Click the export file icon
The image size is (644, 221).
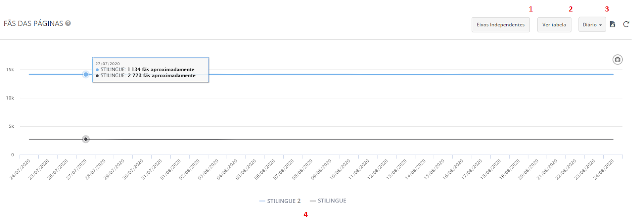coord(612,24)
